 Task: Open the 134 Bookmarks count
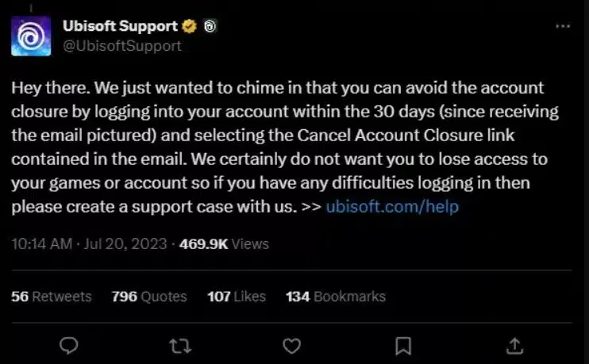pos(336,297)
